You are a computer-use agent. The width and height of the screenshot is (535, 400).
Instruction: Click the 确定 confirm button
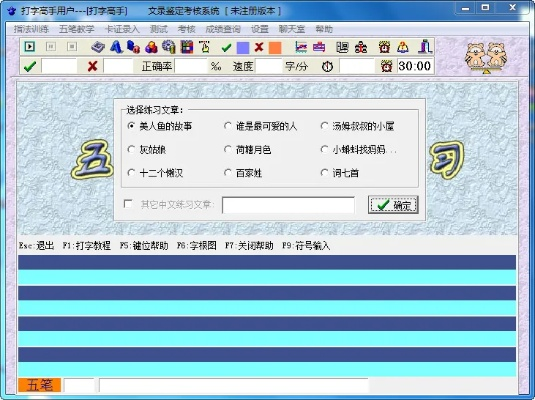coord(393,205)
